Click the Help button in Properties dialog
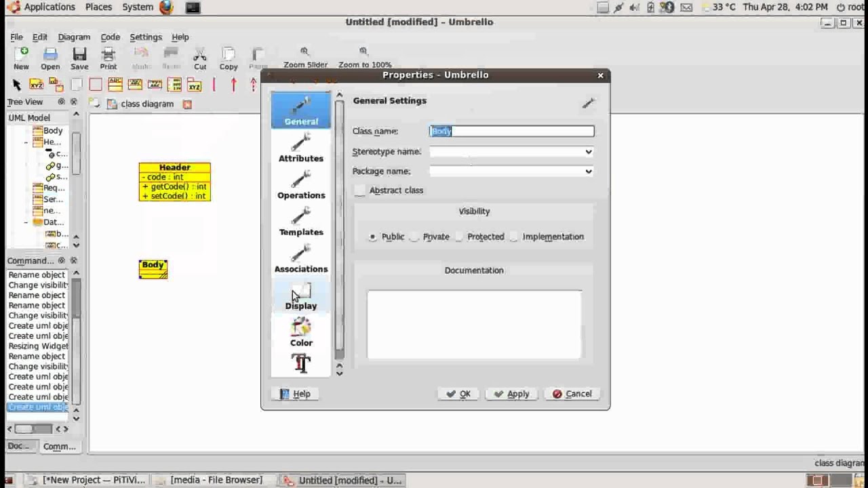 tap(296, 394)
